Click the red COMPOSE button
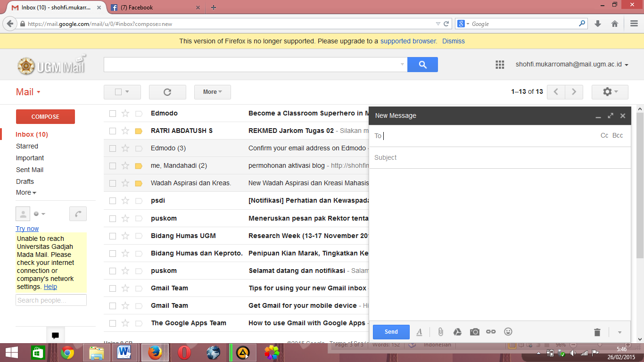 [x=45, y=116]
